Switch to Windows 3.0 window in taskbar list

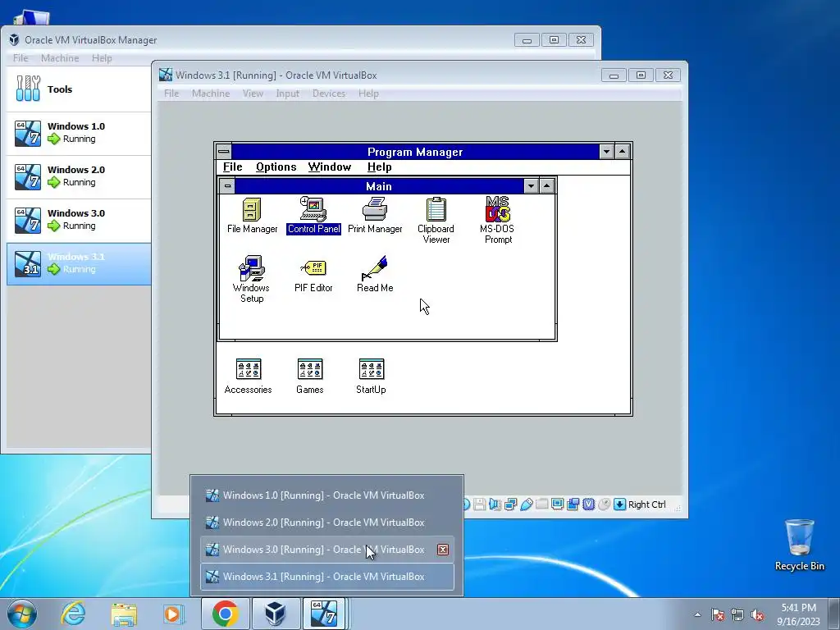click(x=326, y=550)
